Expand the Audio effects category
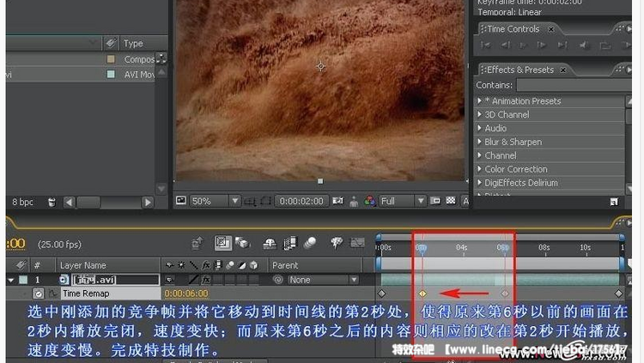The width and height of the screenshot is (644, 363). (479, 128)
